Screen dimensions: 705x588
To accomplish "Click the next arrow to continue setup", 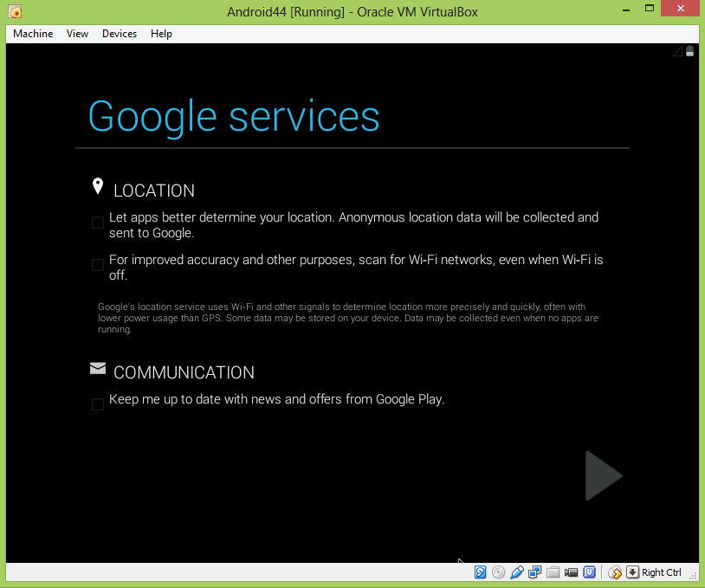I will 604,475.
